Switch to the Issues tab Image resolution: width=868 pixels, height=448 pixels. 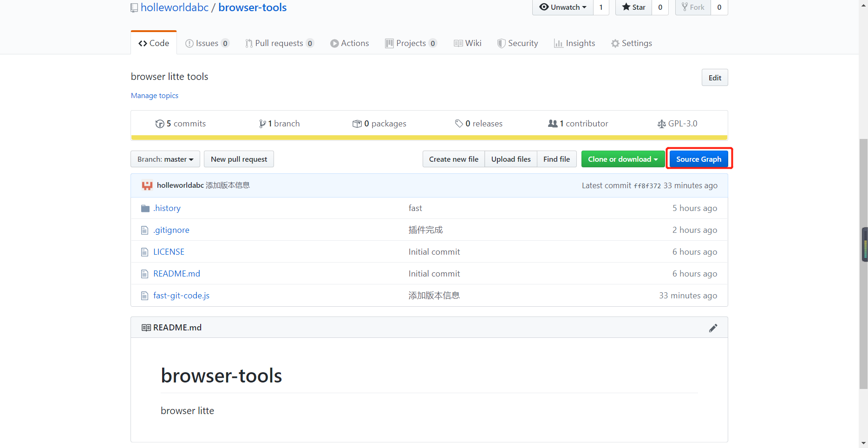(x=207, y=43)
